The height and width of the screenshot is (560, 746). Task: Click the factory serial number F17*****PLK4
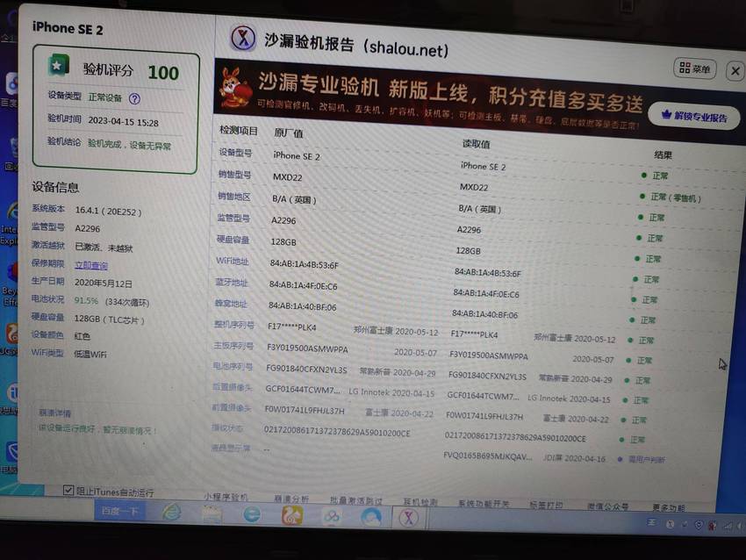pos(291,327)
